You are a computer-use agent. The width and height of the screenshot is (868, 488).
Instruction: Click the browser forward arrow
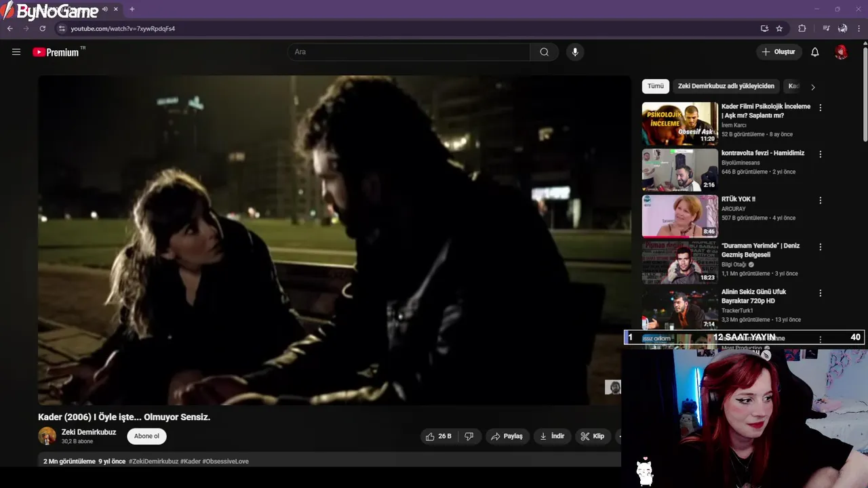click(x=26, y=28)
